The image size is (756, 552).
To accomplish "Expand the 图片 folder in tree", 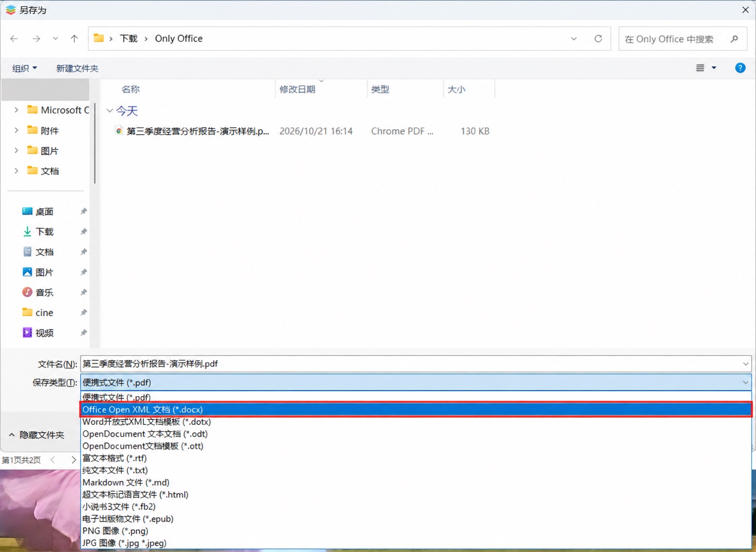I will 16,150.
